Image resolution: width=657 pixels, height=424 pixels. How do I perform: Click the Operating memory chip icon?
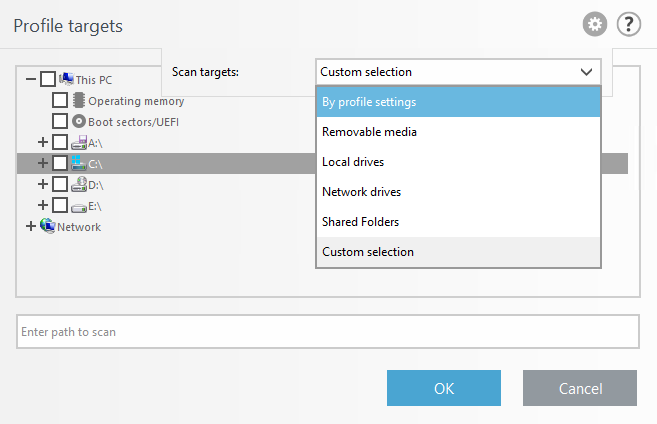pos(79,100)
